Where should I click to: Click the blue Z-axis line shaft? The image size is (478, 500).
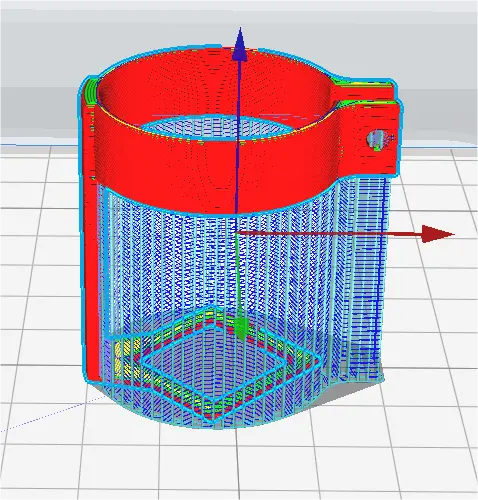[x=238, y=137]
